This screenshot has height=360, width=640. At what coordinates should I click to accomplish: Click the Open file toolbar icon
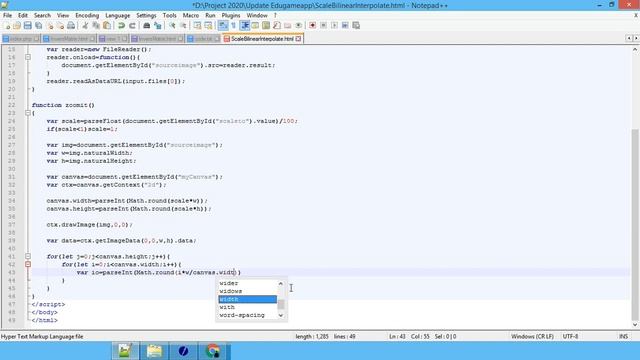tap(17, 25)
